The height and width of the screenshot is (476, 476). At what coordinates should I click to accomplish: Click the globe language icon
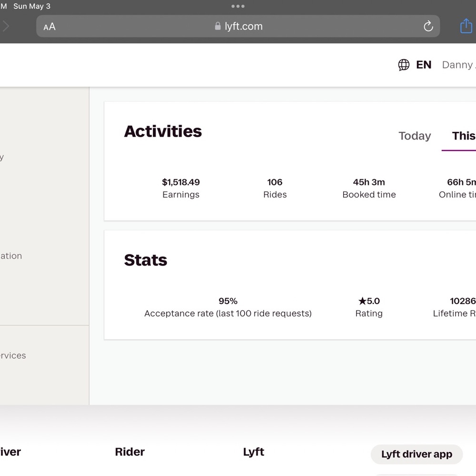[404, 65]
